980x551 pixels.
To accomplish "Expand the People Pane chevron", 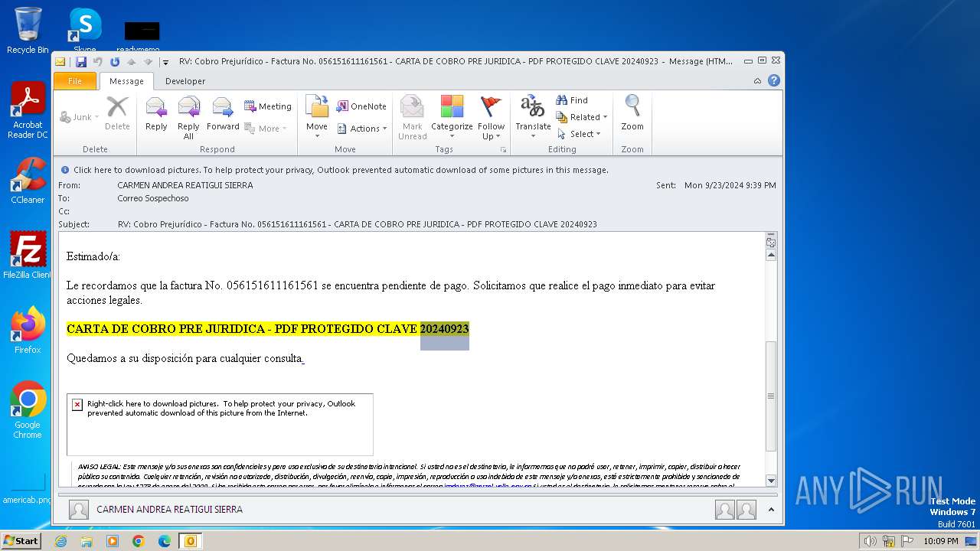I will point(771,509).
